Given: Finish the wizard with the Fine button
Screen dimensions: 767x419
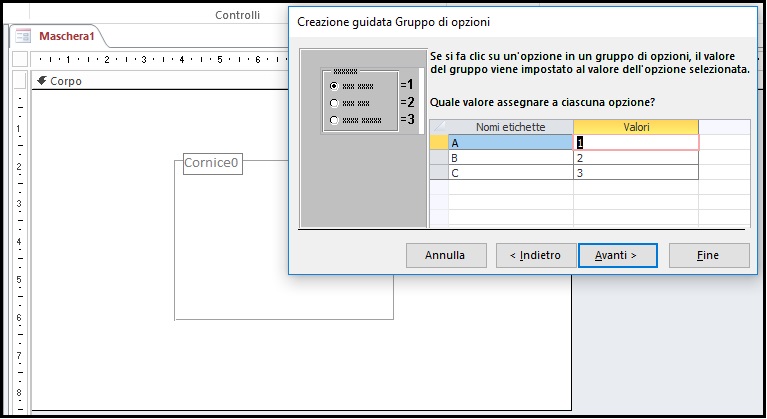Looking at the screenshot, I should pyautogui.click(x=709, y=255).
